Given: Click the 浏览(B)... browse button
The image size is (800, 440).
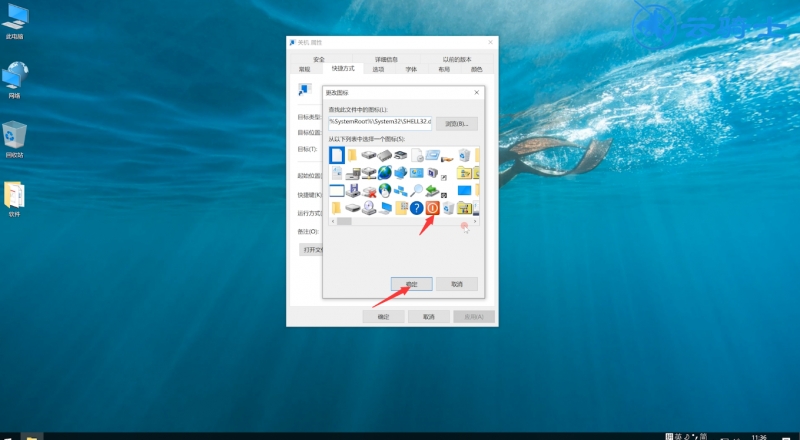Looking at the screenshot, I should point(457,124).
